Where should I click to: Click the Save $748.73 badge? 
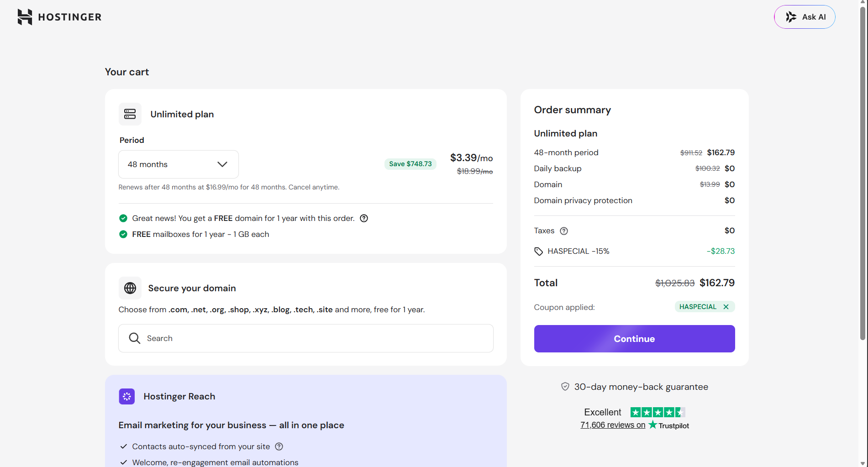coord(410,164)
